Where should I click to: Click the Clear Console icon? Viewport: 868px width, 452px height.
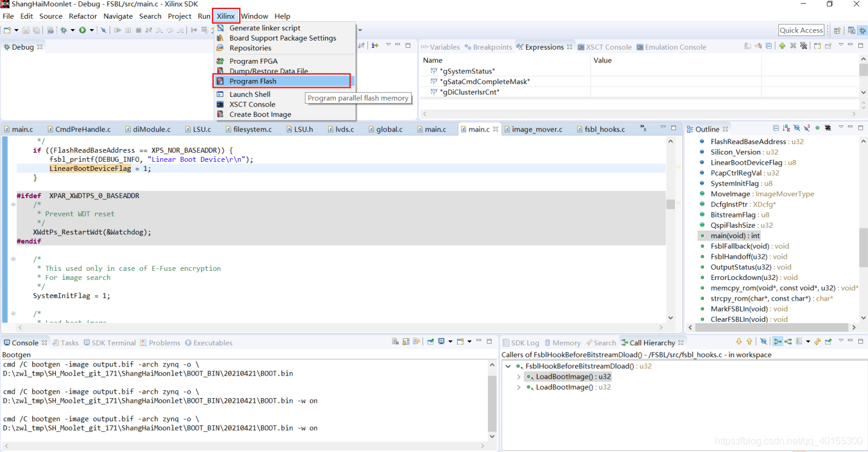tap(395, 342)
